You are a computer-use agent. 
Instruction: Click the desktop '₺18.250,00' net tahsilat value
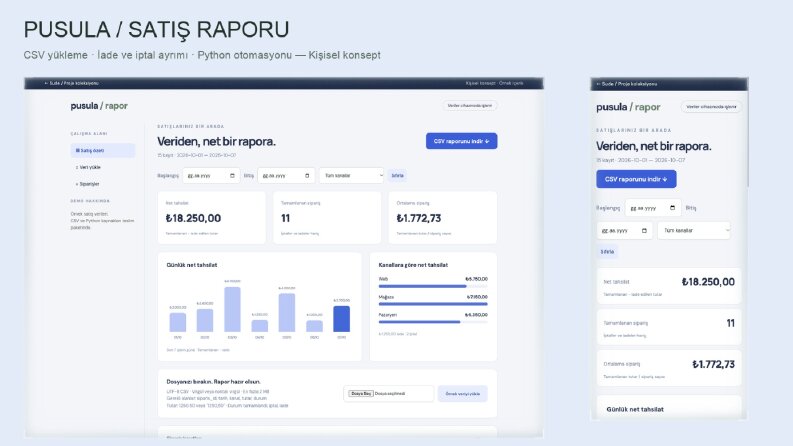tap(193, 218)
